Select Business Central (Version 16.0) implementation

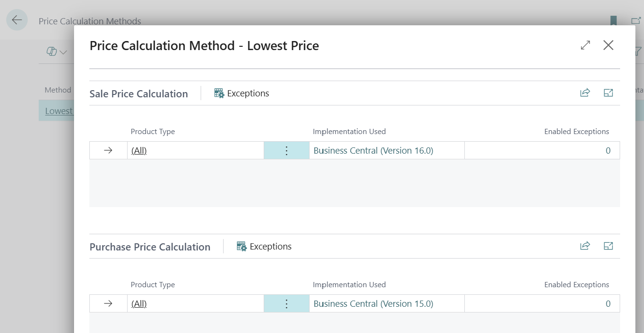click(373, 151)
